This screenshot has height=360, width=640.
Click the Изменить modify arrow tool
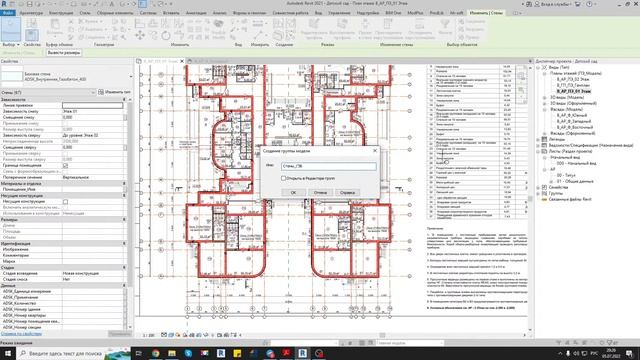(x=11, y=29)
